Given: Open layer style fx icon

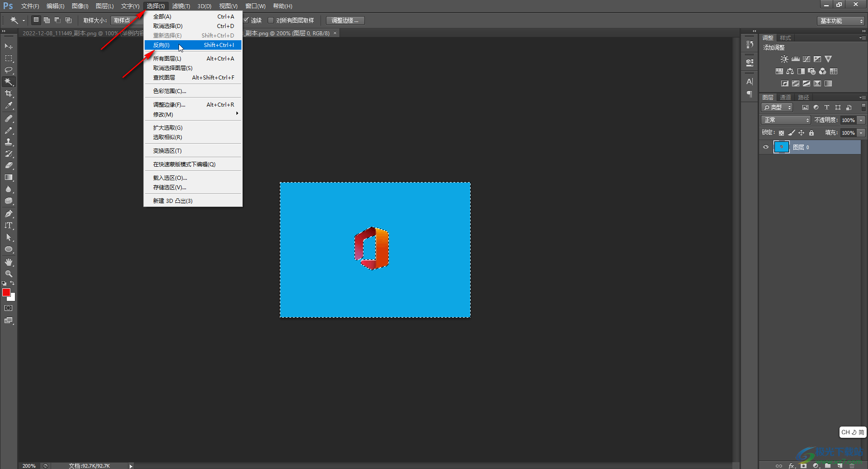Looking at the screenshot, I should pos(792,465).
